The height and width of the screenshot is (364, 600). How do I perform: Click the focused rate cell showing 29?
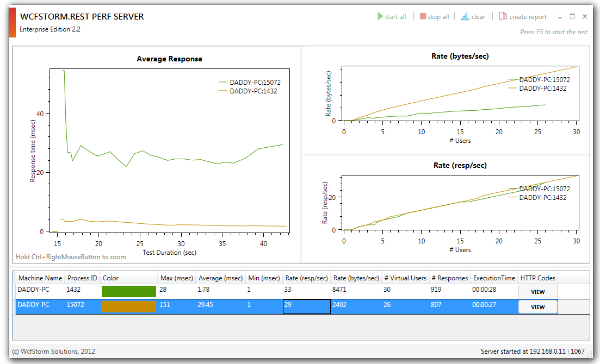[306, 306]
